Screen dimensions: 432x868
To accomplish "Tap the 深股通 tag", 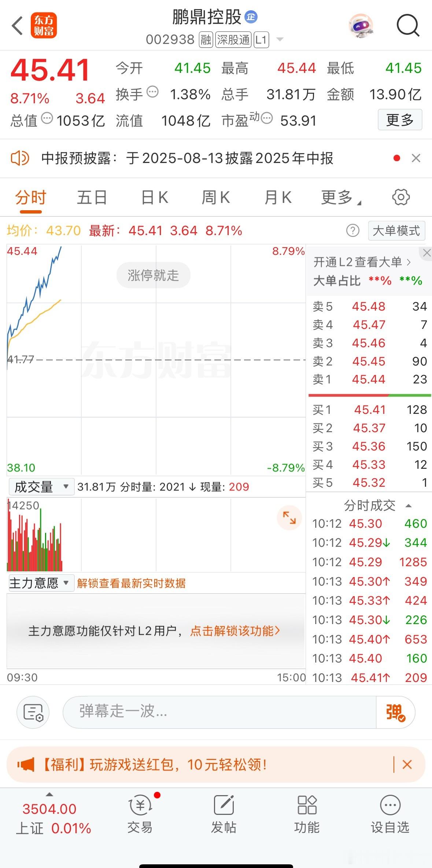I will 233,40.
